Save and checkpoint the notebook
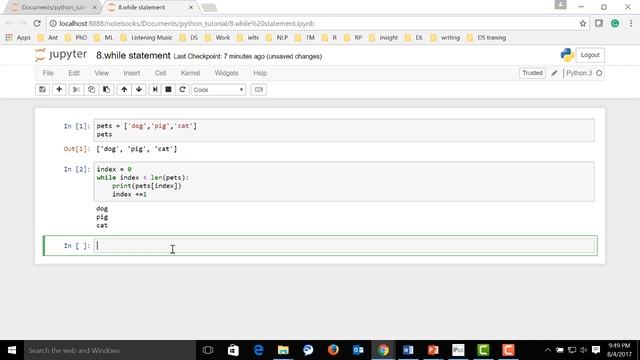The height and width of the screenshot is (360, 640). click(x=42, y=89)
